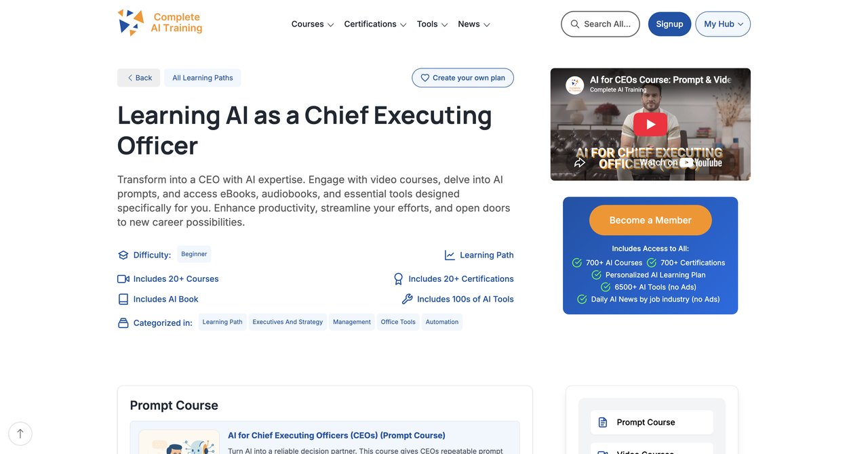Click the share arrow icon on video
868x454 pixels.
coord(580,163)
